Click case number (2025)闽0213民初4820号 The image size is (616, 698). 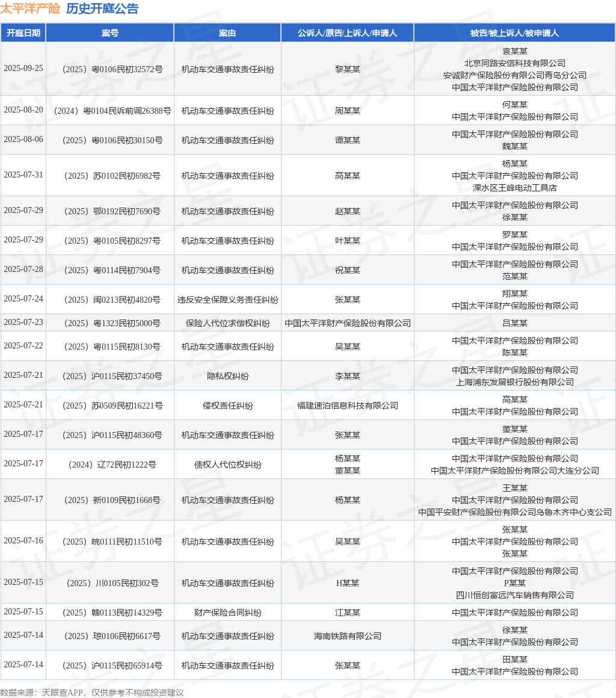coord(112,300)
